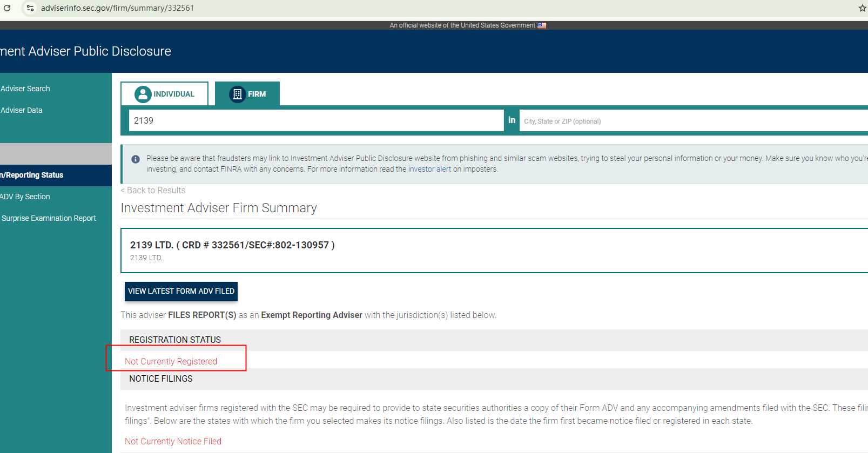Click the building icon on Firm tab
The height and width of the screenshot is (453, 868).
click(237, 94)
